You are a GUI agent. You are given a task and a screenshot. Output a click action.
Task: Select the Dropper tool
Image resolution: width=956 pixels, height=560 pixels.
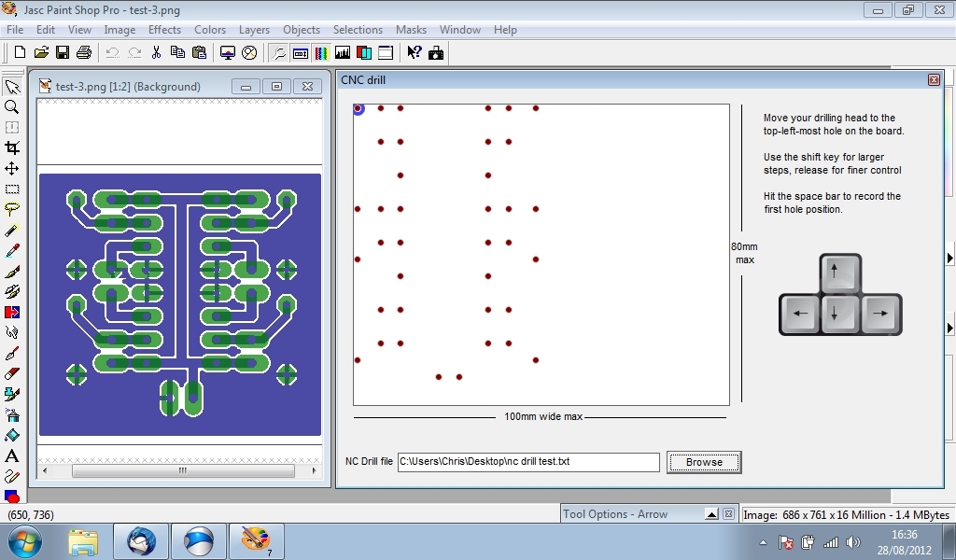point(12,250)
